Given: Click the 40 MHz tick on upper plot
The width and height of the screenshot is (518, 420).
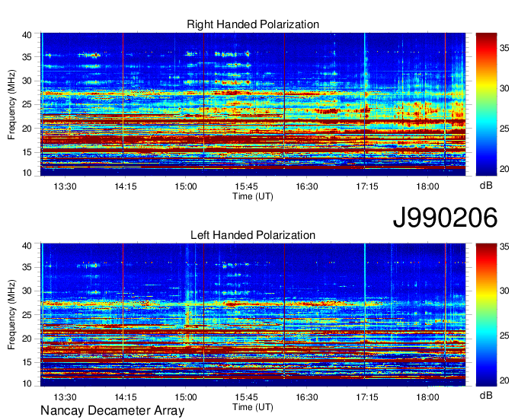Looking at the screenshot, I should click(27, 35).
